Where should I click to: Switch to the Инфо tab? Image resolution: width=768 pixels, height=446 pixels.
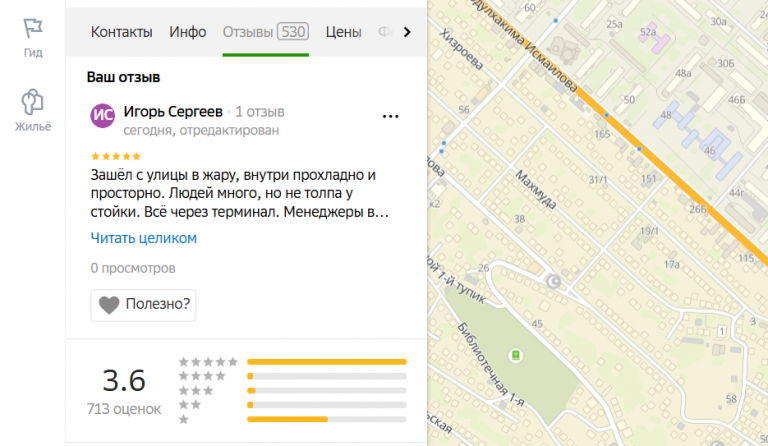pos(188,32)
